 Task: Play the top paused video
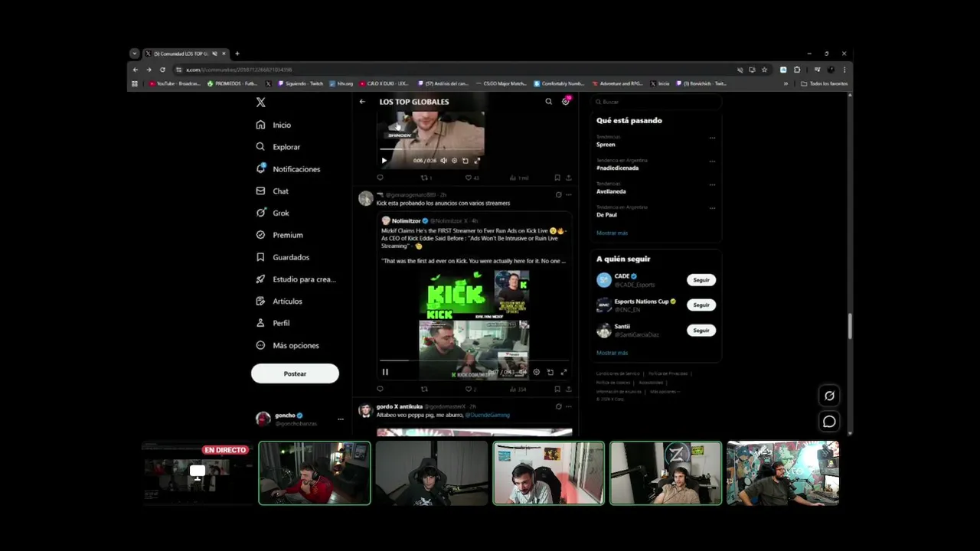coord(384,161)
